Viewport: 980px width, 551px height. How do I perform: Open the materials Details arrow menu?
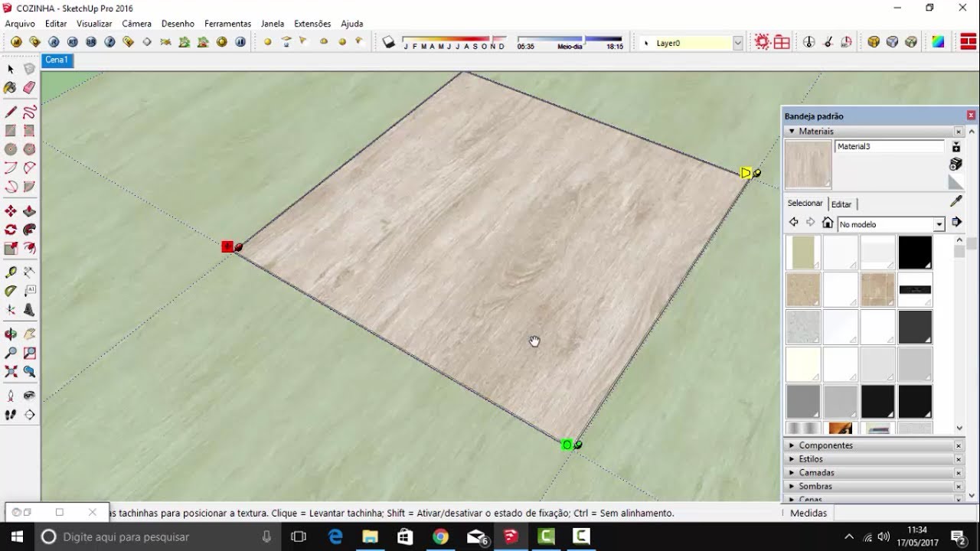(x=956, y=223)
